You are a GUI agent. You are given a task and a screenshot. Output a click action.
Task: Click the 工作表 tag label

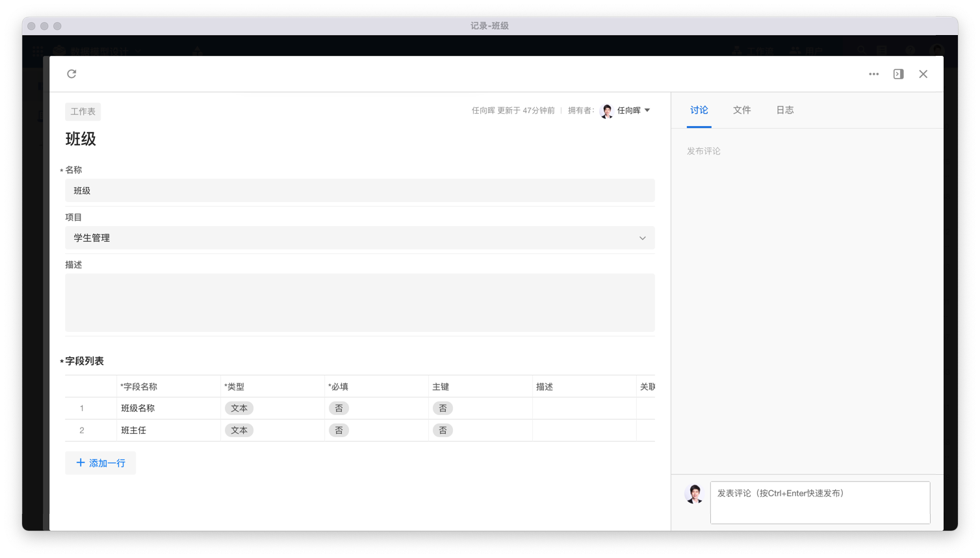click(83, 112)
